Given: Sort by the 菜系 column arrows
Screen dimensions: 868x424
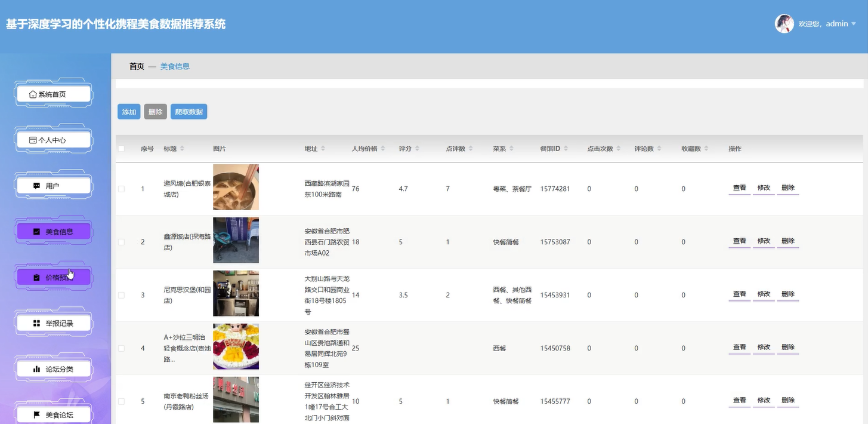Looking at the screenshot, I should click(511, 149).
